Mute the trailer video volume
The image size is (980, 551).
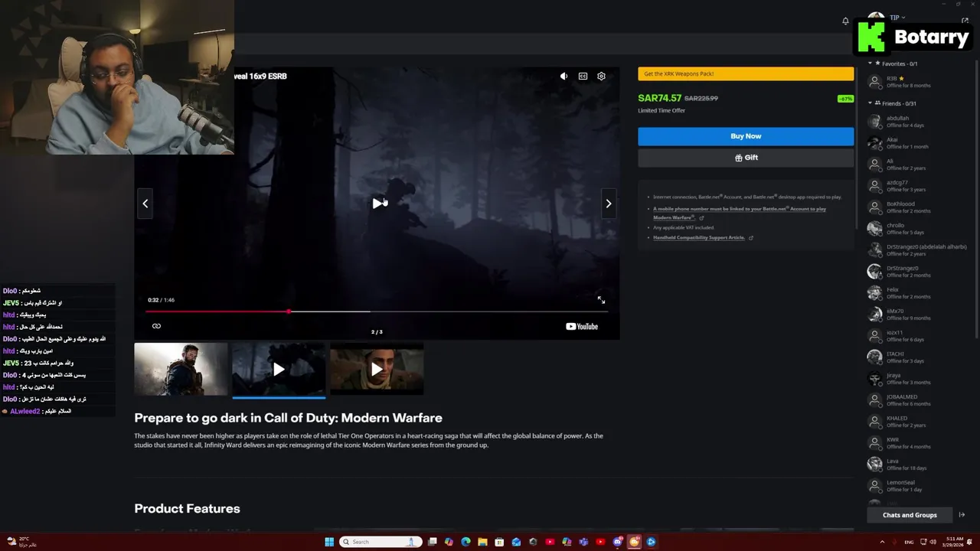(x=563, y=76)
